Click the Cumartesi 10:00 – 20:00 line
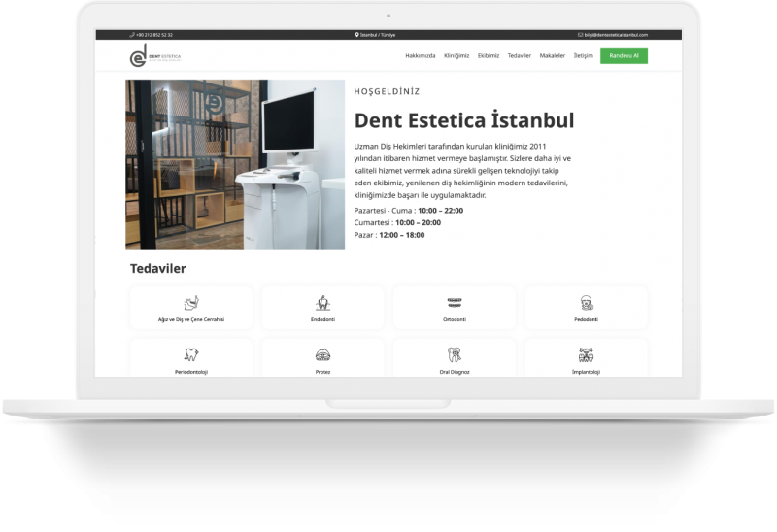Viewport: 777px width, 532px height. pos(397,223)
